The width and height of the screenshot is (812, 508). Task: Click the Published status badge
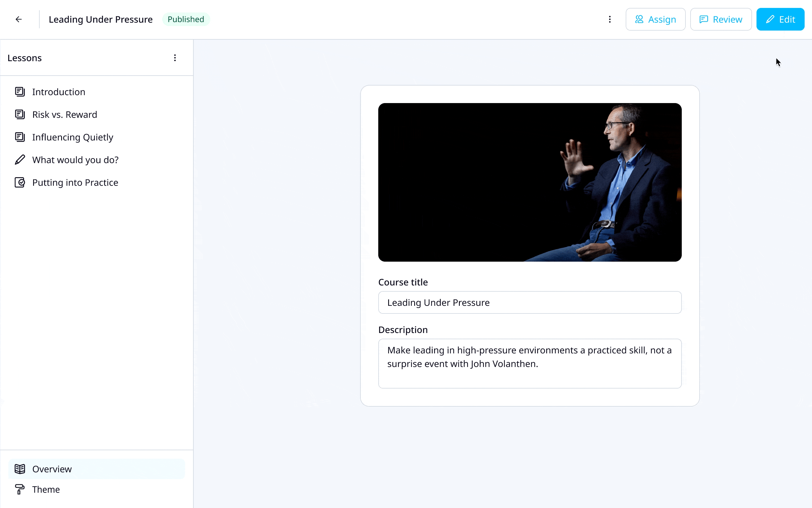point(186,19)
